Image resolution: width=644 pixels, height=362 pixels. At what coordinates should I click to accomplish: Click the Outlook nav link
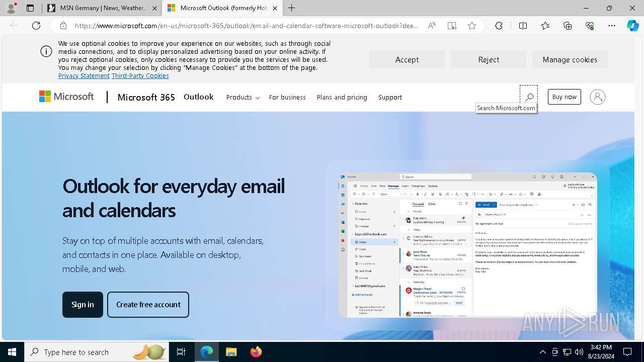pos(199,97)
